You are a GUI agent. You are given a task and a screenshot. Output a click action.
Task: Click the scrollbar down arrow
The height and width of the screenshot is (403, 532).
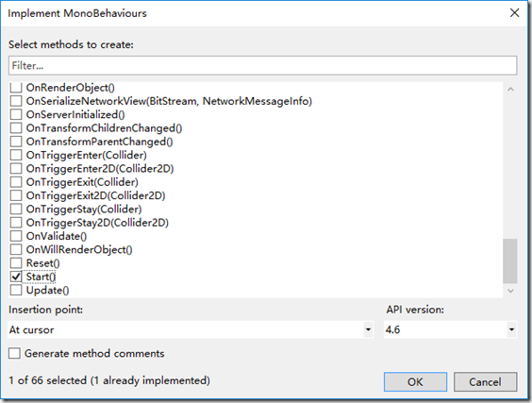[510, 291]
